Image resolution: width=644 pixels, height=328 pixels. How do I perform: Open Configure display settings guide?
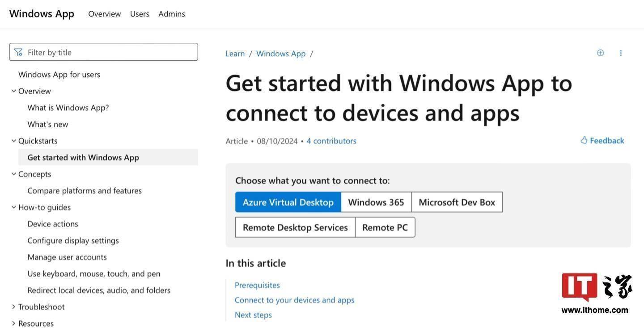[73, 240]
